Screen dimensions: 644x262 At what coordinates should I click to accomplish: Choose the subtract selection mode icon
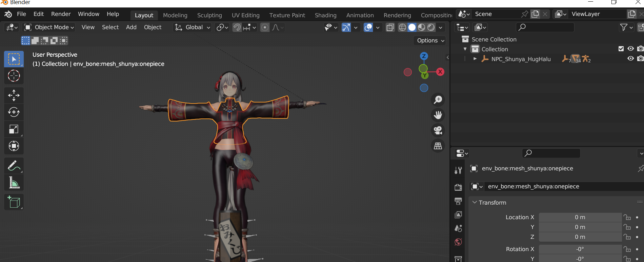(x=44, y=41)
